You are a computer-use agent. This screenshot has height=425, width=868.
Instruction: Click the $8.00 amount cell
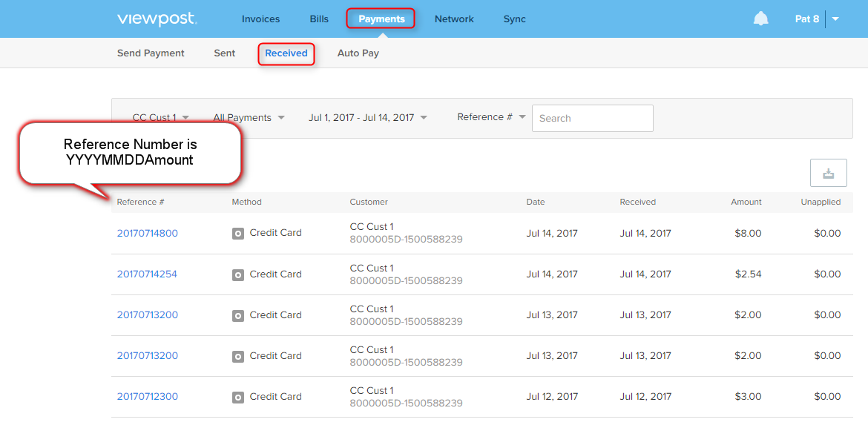tap(748, 234)
